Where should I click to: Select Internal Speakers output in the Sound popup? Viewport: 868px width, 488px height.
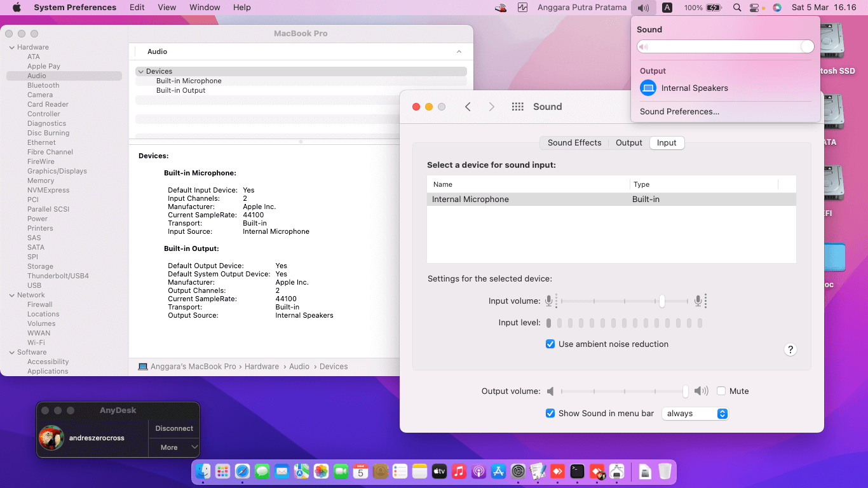[x=724, y=88]
